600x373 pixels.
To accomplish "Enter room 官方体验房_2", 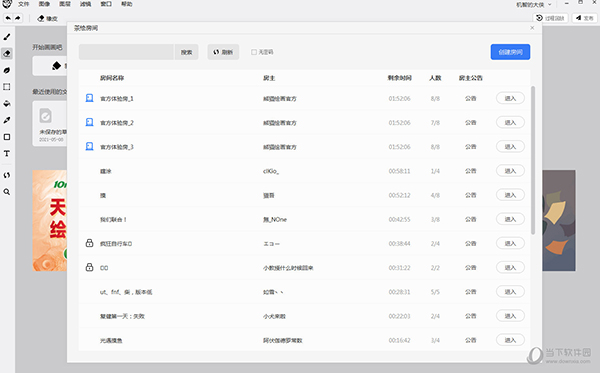I will tap(510, 122).
